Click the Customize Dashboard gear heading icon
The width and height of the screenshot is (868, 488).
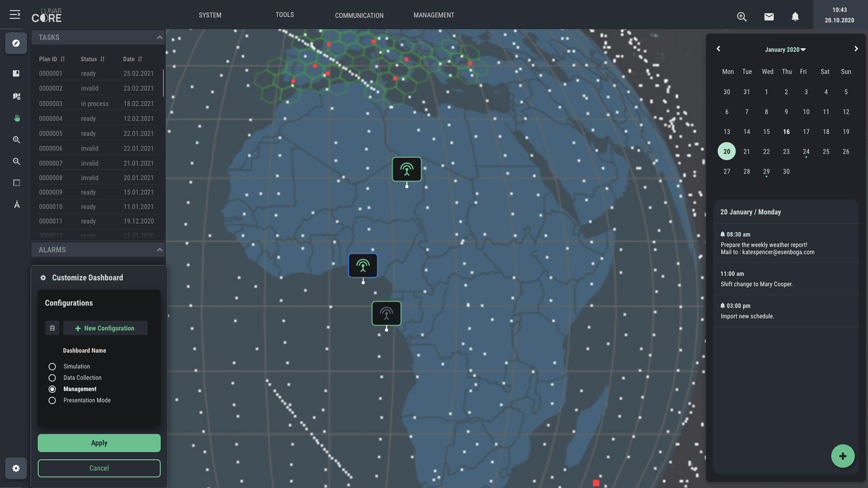(x=43, y=278)
